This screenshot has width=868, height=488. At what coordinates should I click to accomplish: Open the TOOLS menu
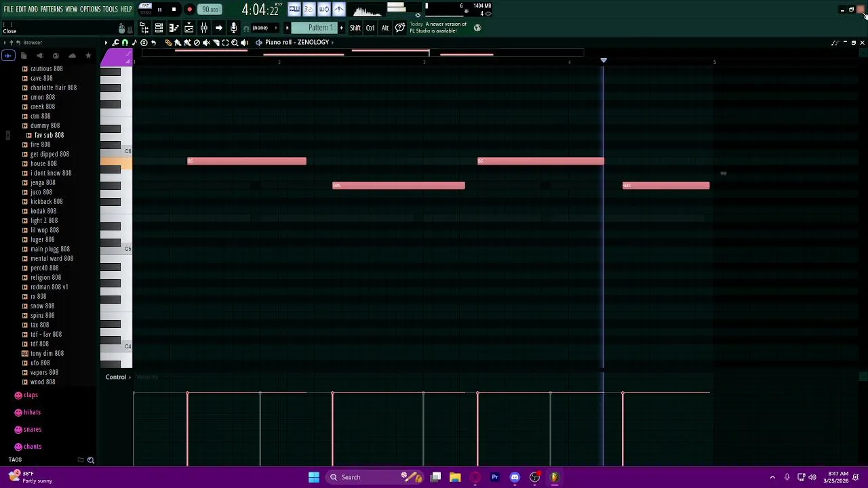coord(110,9)
